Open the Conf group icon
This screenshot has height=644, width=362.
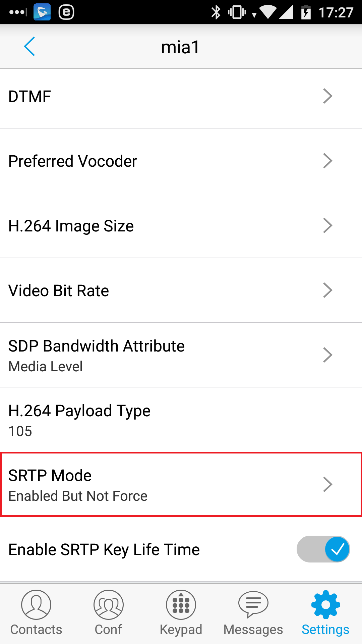pyautogui.click(x=109, y=605)
